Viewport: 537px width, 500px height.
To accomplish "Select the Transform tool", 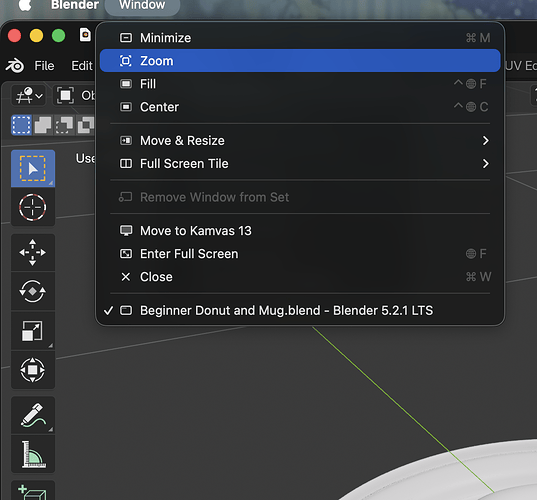I will [33, 370].
